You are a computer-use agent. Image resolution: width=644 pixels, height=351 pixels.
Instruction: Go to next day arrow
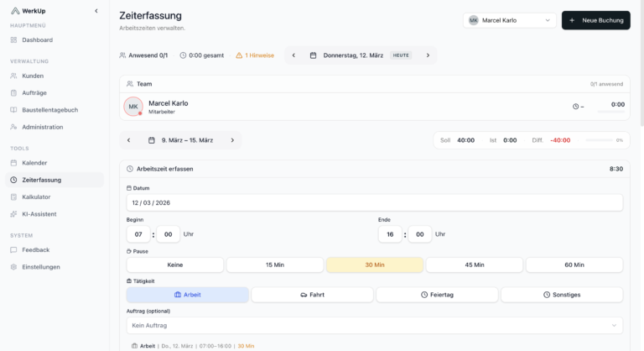428,55
